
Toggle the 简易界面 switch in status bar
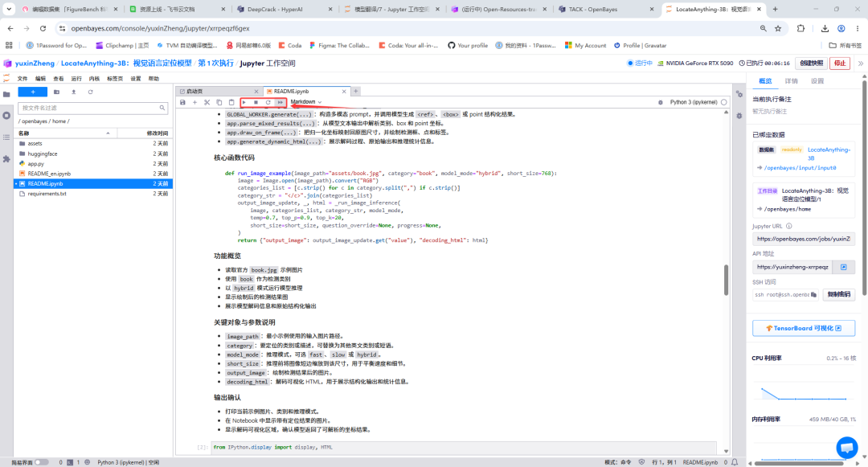tap(41, 462)
